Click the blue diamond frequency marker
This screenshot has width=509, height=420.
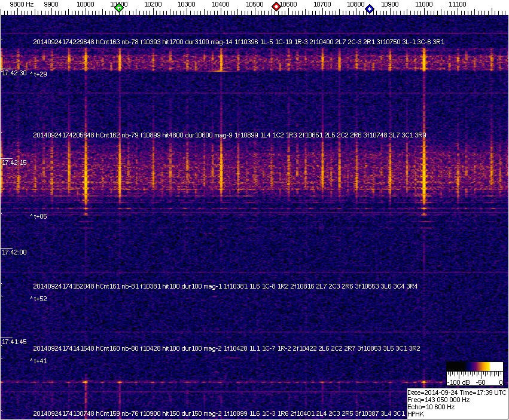click(370, 9)
